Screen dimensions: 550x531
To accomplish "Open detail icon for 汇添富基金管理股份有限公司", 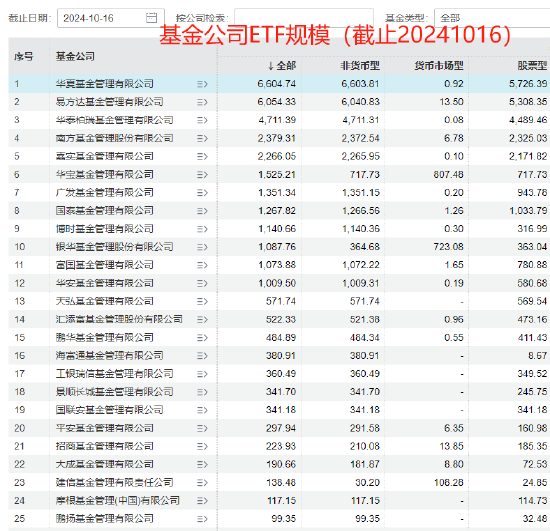I will (202, 320).
